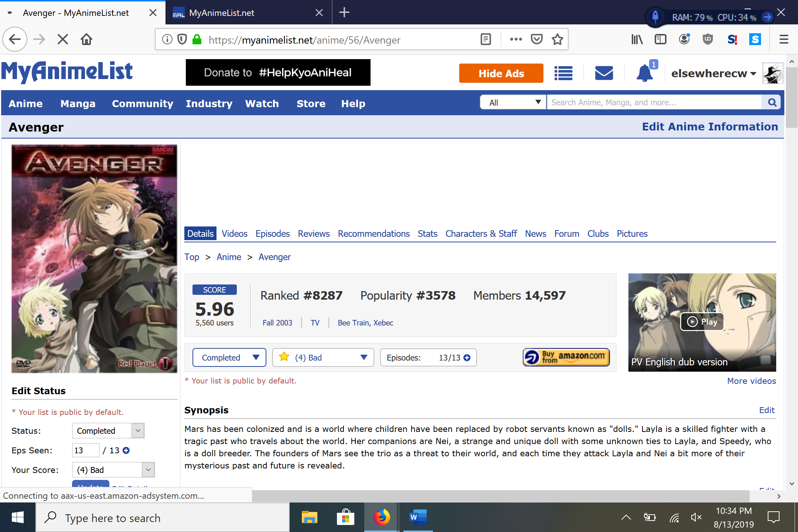Switch to the Reviews tab
The height and width of the screenshot is (532, 798).
[x=314, y=233]
